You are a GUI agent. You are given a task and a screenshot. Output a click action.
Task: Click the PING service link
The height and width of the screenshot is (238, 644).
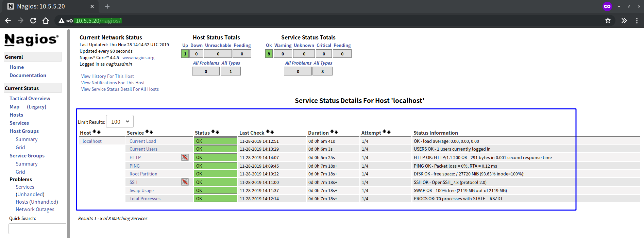135,166
